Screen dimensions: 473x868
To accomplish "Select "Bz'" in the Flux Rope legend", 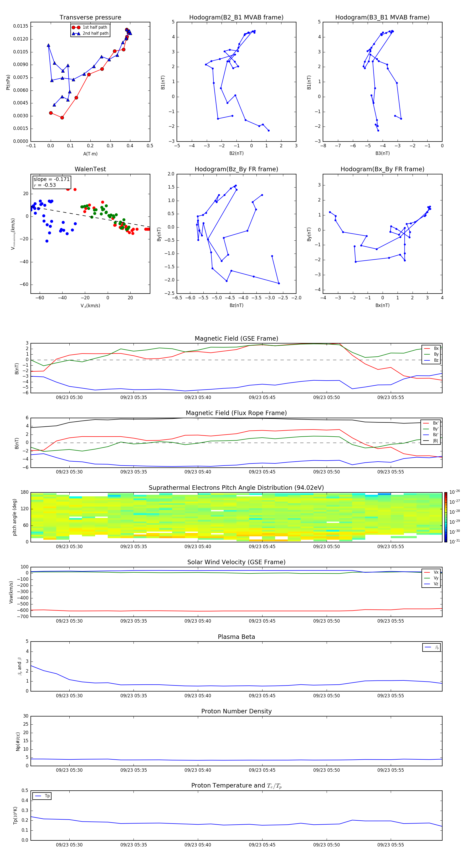I will pyautogui.click(x=431, y=435).
